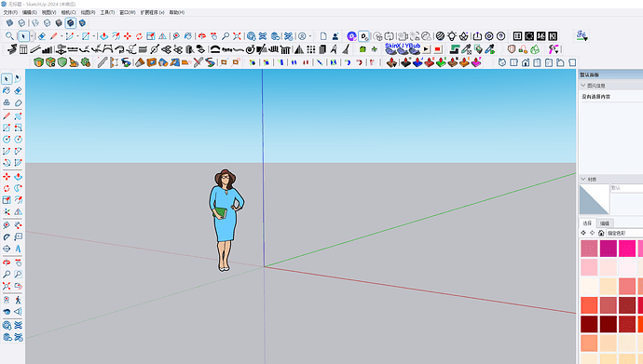Enable Wireframe face style
643x364 pixels.
pyautogui.click(x=35, y=23)
